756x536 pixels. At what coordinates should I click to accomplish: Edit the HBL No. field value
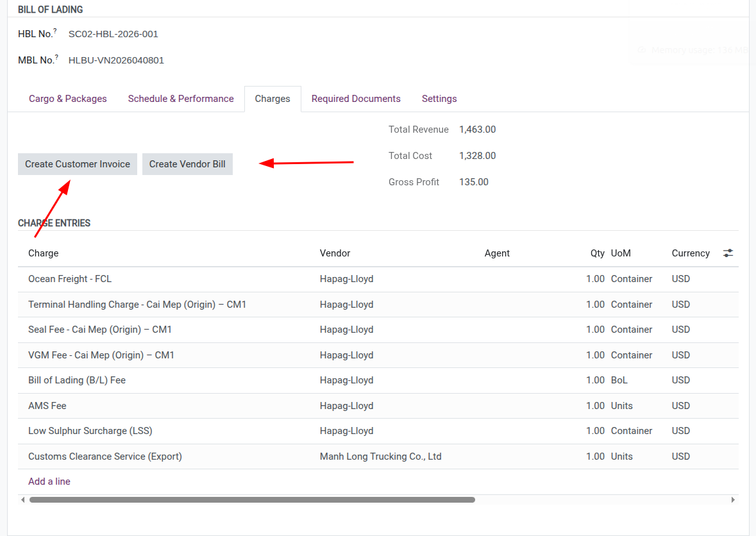(113, 34)
